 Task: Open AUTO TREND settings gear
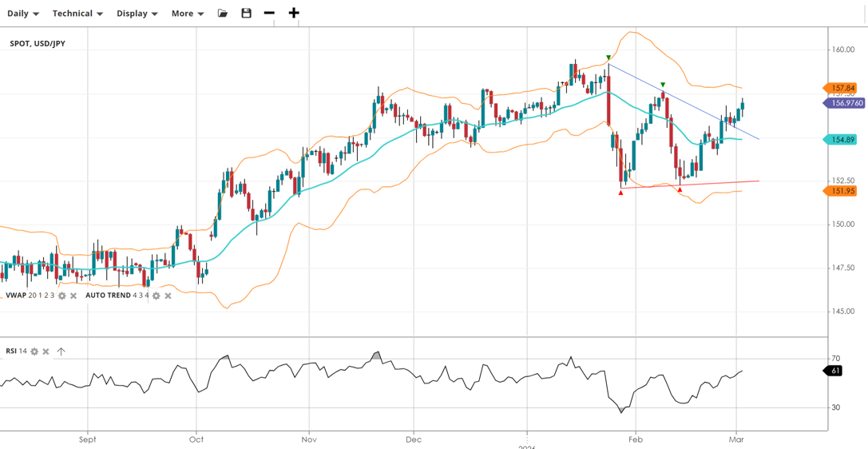point(157,296)
